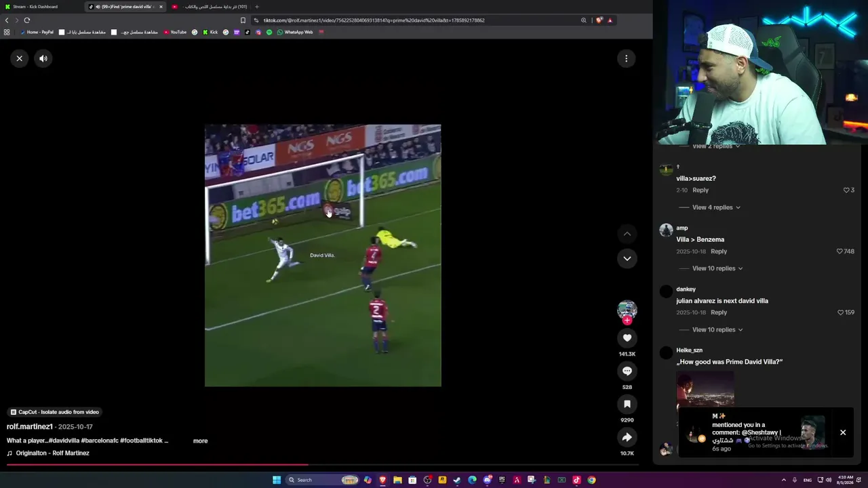
Task: Close the TikTok browser tab
Action: click(161, 7)
